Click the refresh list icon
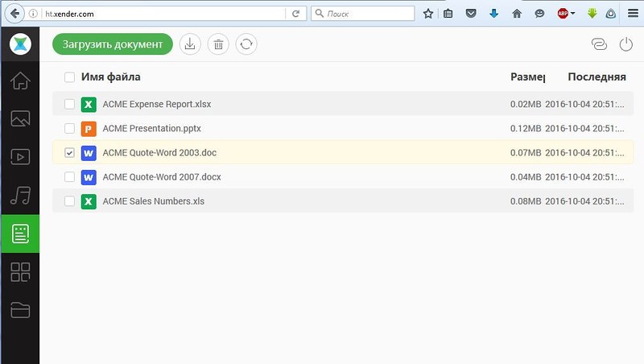The width and height of the screenshot is (644, 364). [246, 44]
